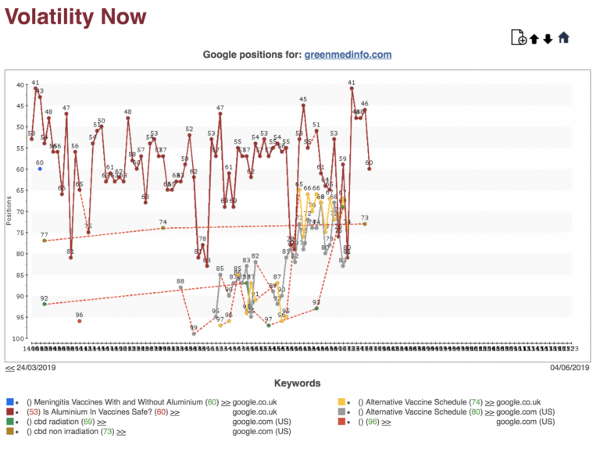Click the blue Meningitis Vaccines legend swatch

tap(10, 402)
